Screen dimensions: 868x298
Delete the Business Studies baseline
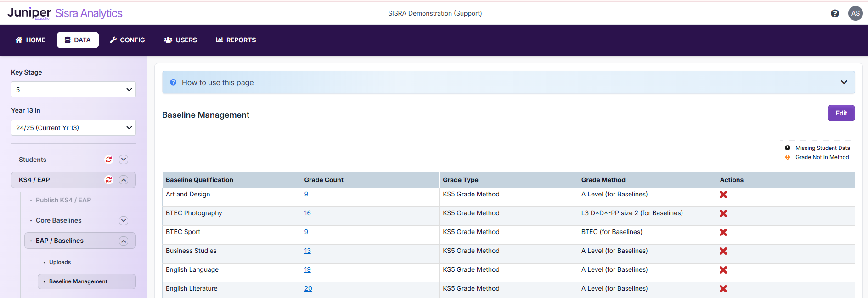click(x=723, y=251)
